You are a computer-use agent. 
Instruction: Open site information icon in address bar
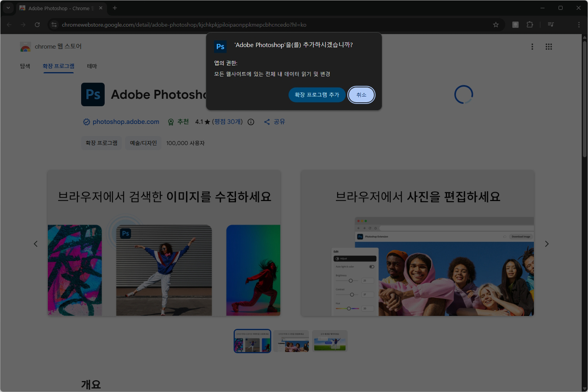coord(54,25)
